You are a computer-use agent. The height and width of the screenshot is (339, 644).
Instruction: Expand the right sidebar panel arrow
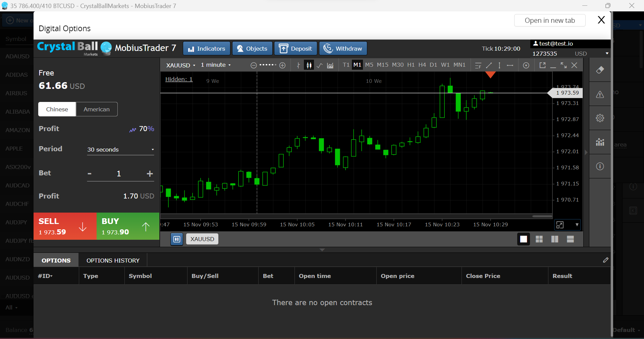(x=586, y=152)
